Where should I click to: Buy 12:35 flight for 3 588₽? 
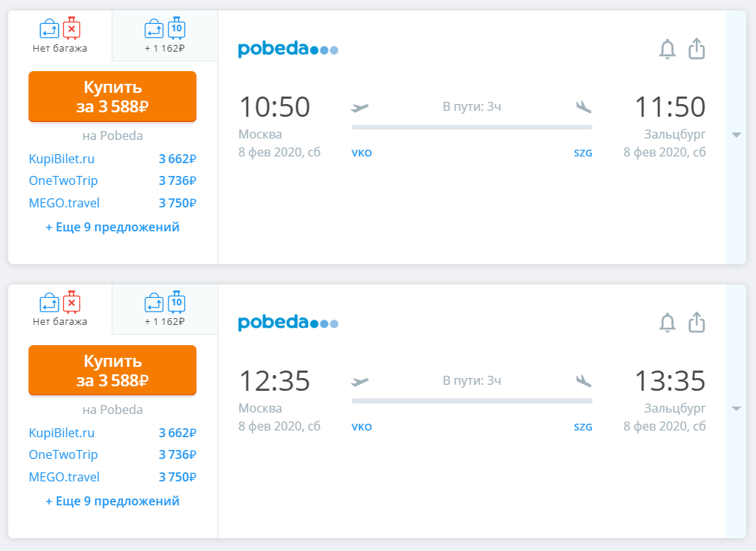tap(112, 370)
